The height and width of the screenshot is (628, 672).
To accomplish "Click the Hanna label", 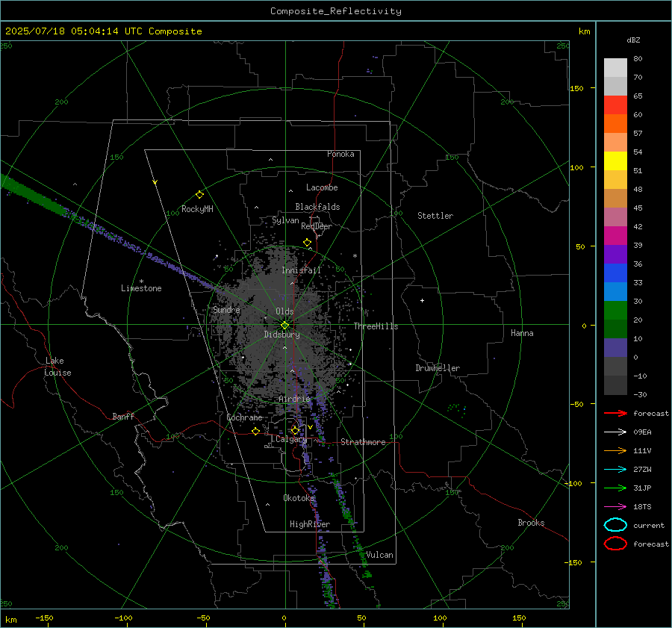I will (522, 333).
